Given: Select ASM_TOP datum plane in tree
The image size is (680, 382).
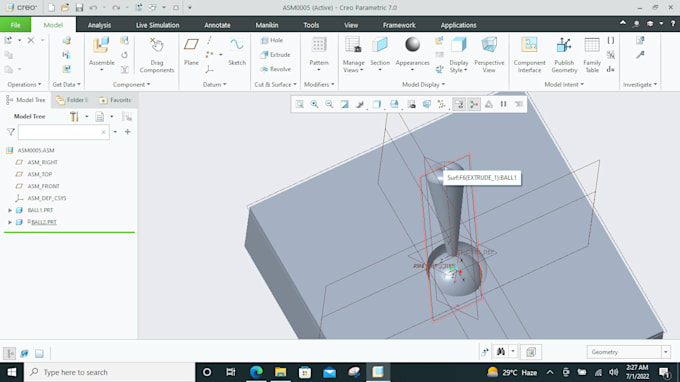Looking at the screenshot, I should [39, 174].
